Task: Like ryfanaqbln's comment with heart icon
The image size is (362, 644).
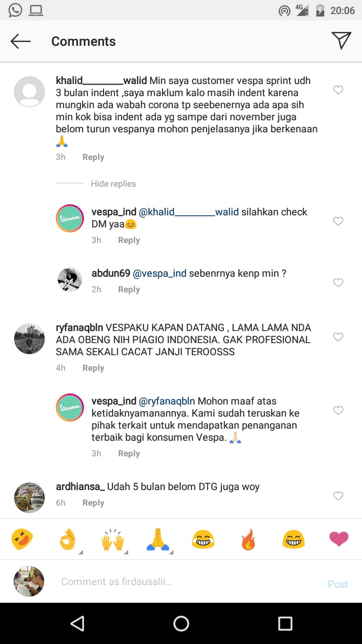Action: tap(338, 337)
